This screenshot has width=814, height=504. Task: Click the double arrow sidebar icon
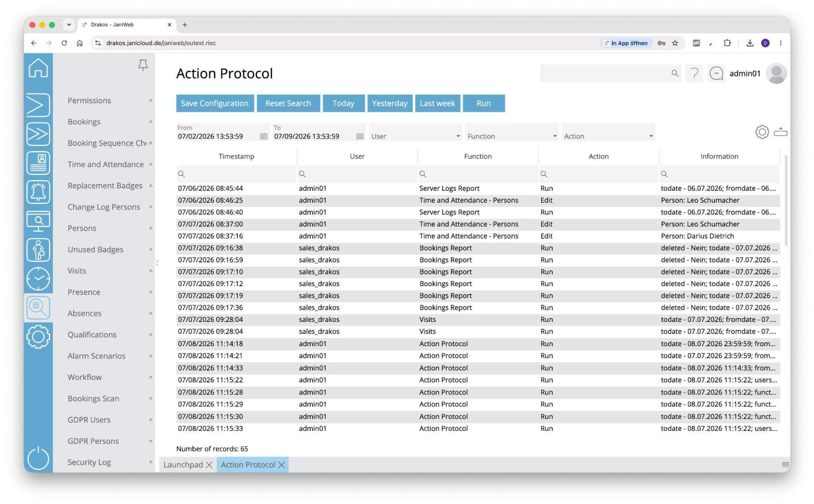tap(38, 134)
